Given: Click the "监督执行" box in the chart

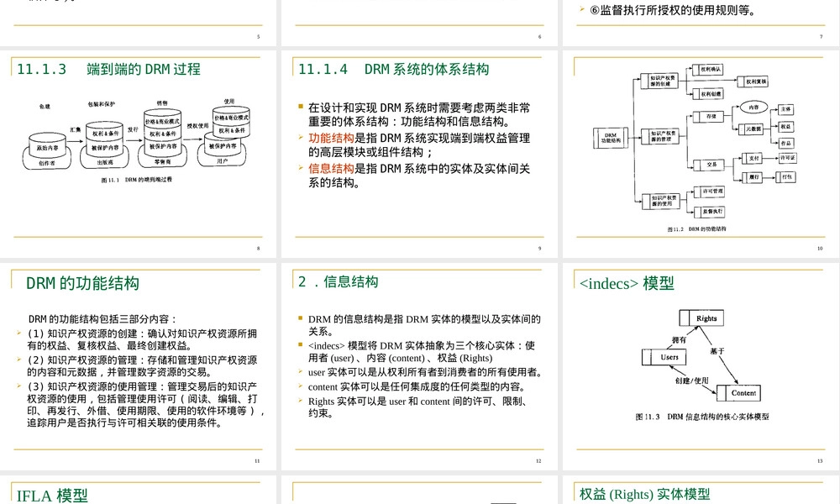Looking at the screenshot, I should pyautogui.click(x=709, y=212).
